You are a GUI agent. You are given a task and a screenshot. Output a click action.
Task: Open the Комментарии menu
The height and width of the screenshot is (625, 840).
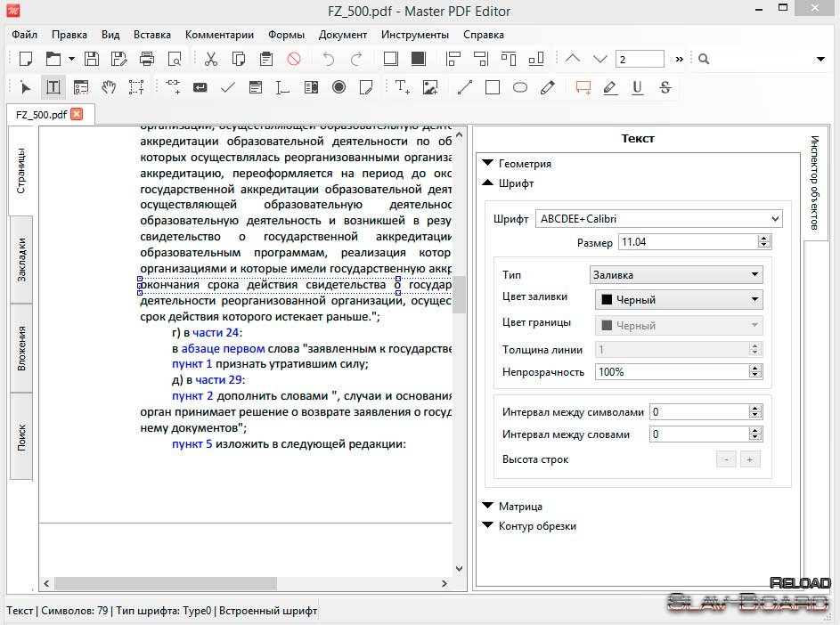point(220,35)
